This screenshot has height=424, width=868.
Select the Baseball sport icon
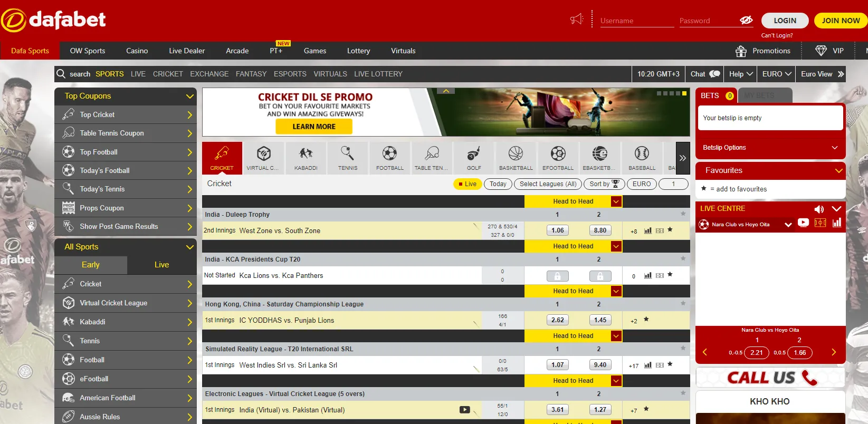642,158
